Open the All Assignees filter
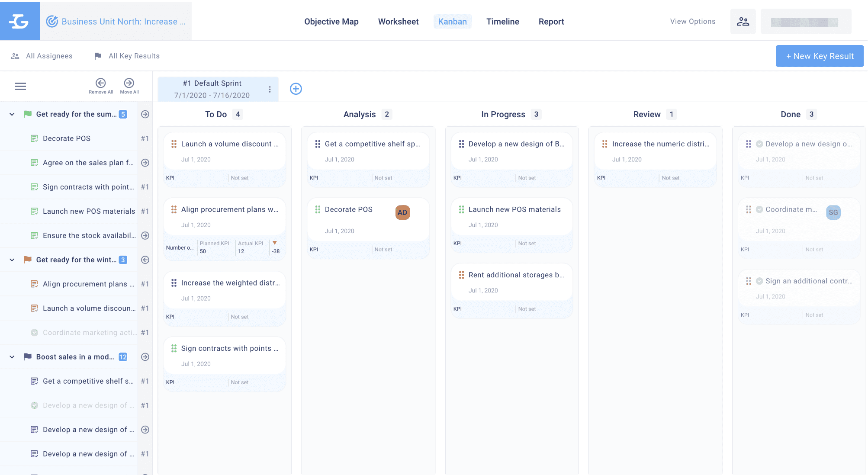Viewport: 868px width, 475px height. click(x=42, y=56)
